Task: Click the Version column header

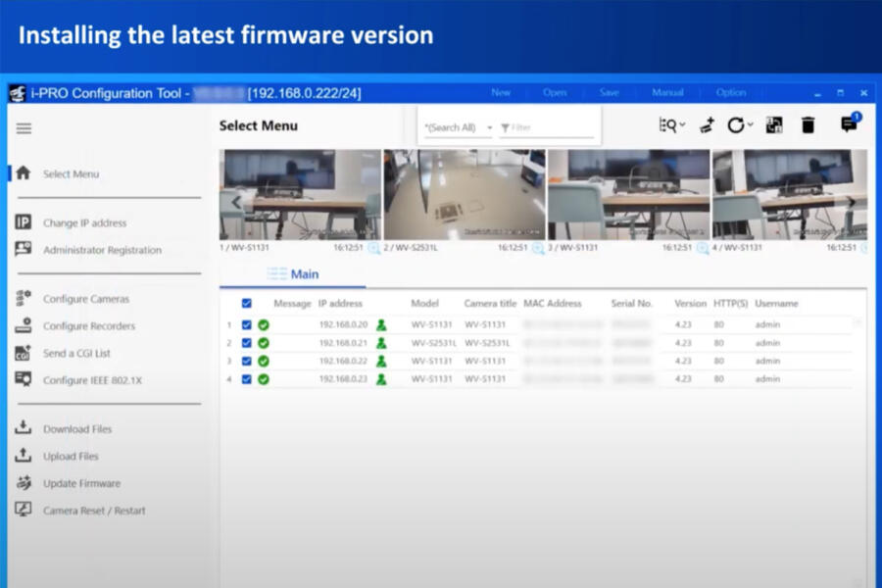Action: point(690,303)
